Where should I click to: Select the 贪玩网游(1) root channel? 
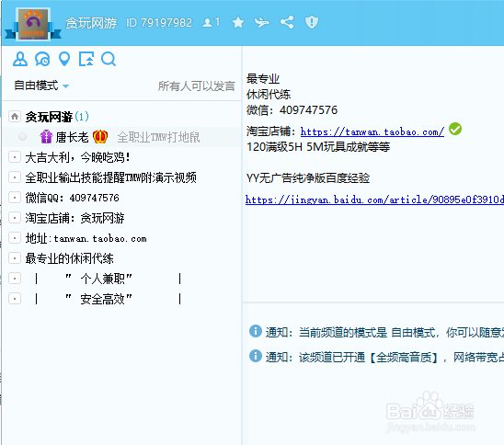tap(57, 117)
